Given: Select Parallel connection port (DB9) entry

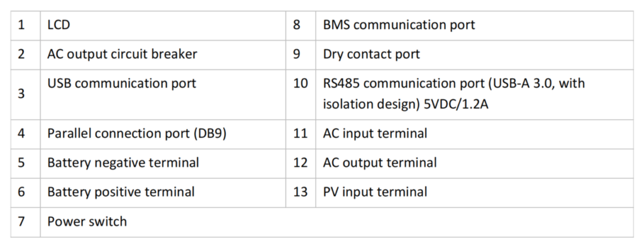Looking at the screenshot, I should click(136, 134).
